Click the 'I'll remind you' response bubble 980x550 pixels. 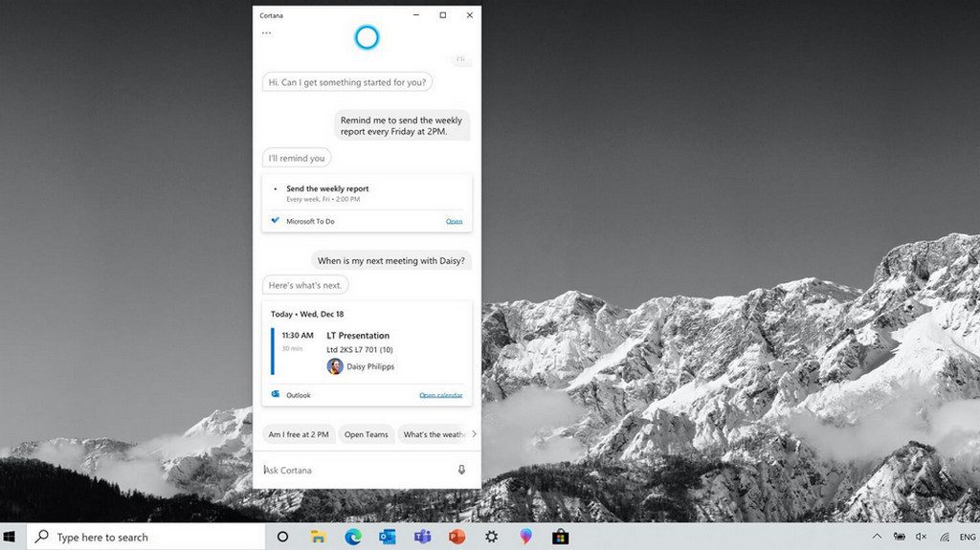297,158
